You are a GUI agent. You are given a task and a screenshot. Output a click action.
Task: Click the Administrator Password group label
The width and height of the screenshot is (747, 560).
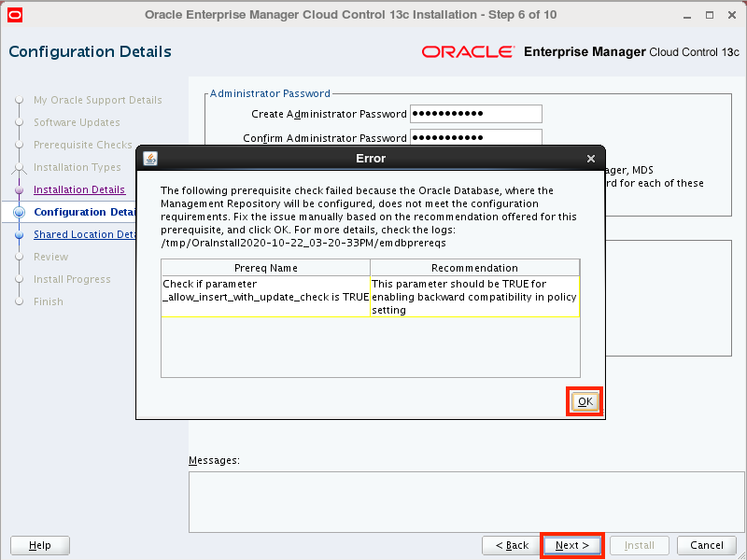[x=270, y=93]
